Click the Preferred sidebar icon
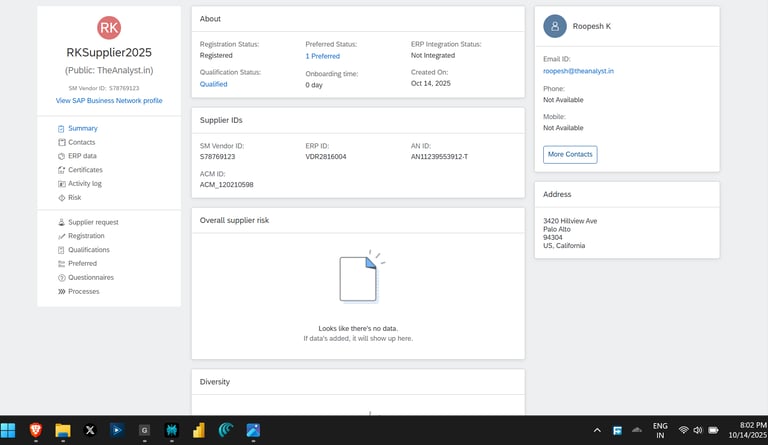Screen dimensions: 768x445 pos(61,264)
